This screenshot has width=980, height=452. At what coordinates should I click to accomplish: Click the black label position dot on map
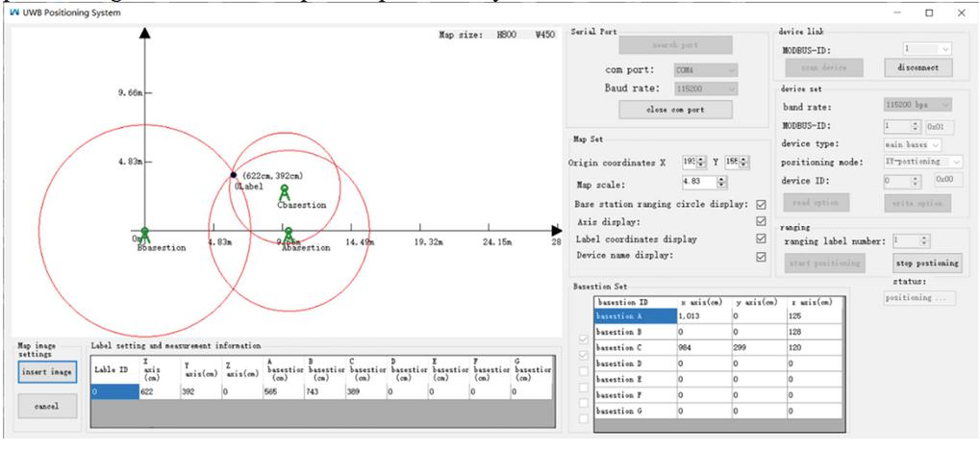234,175
